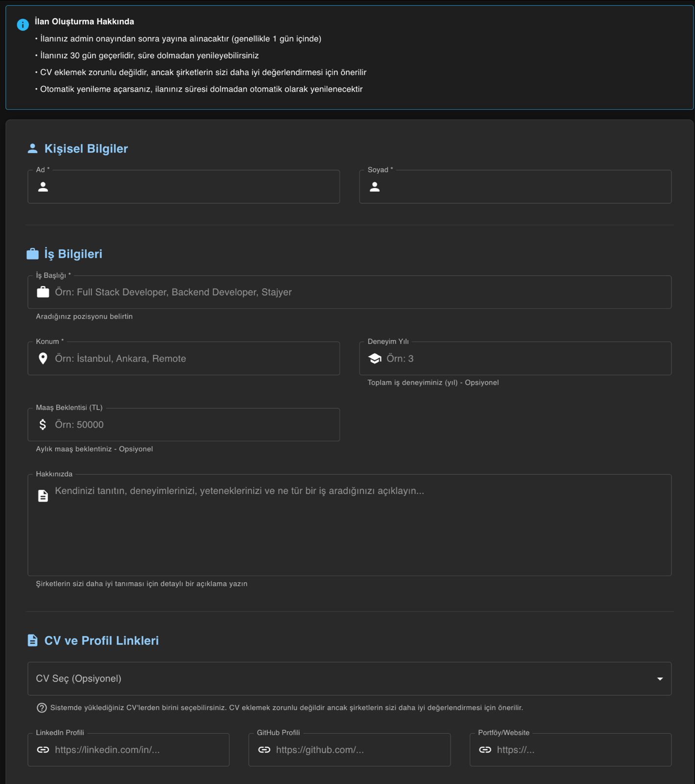Click the briefcase icon in İş Başlığı field
Screen dimensions: 695x784
[x=43, y=292]
